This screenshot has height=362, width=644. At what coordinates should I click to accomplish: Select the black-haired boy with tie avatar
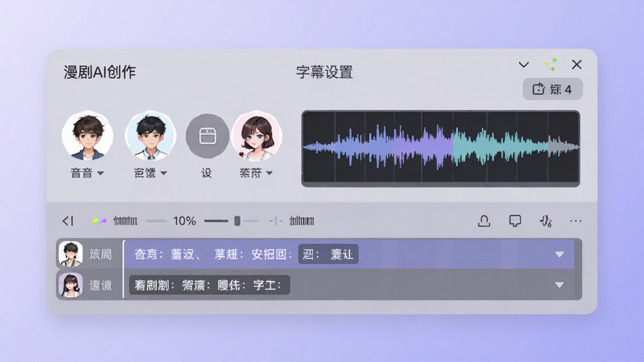[151, 136]
